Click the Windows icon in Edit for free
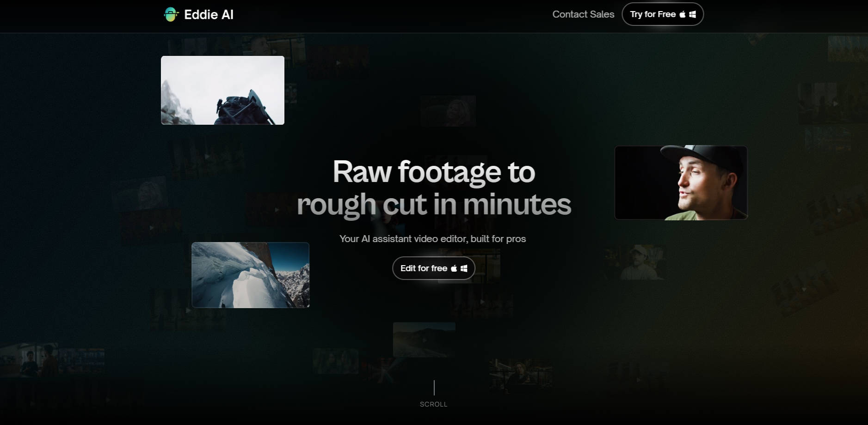 tap(464, 268)
